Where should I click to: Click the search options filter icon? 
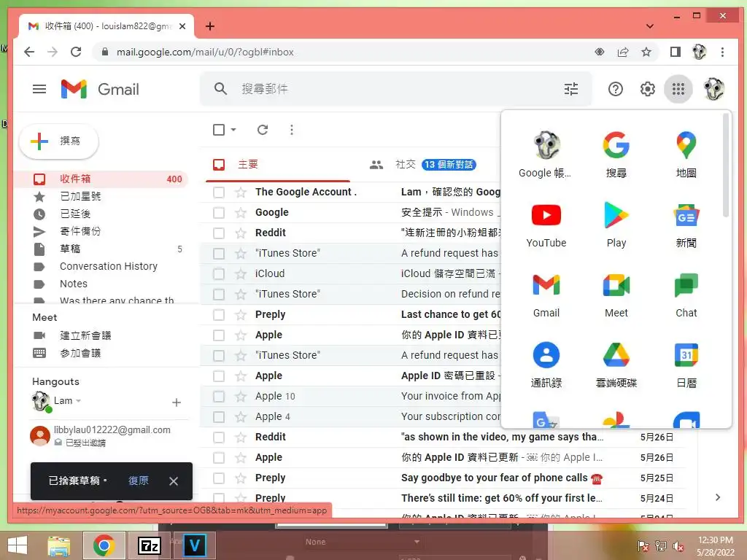click(x=570, y=89)
